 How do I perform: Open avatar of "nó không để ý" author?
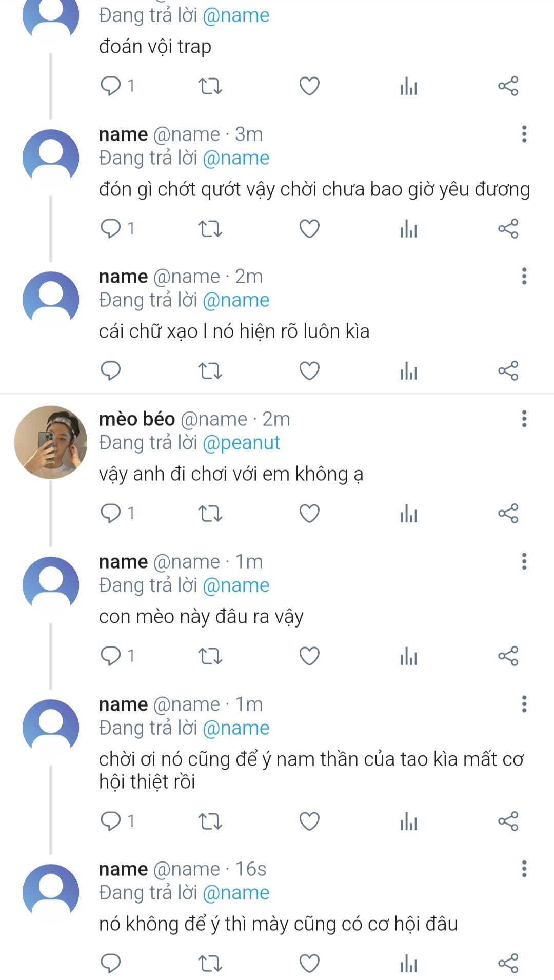coord(50,892)
